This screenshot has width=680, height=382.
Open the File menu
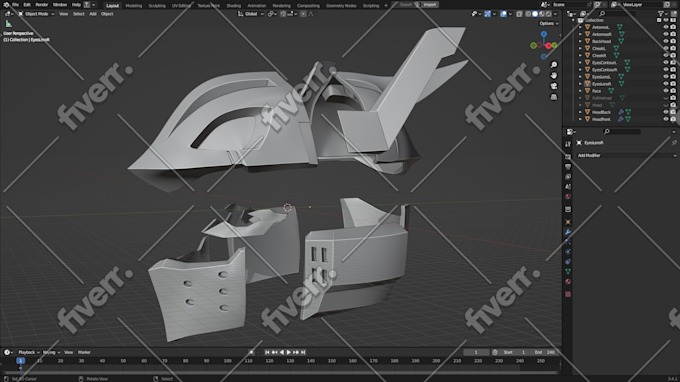(15, 5)
